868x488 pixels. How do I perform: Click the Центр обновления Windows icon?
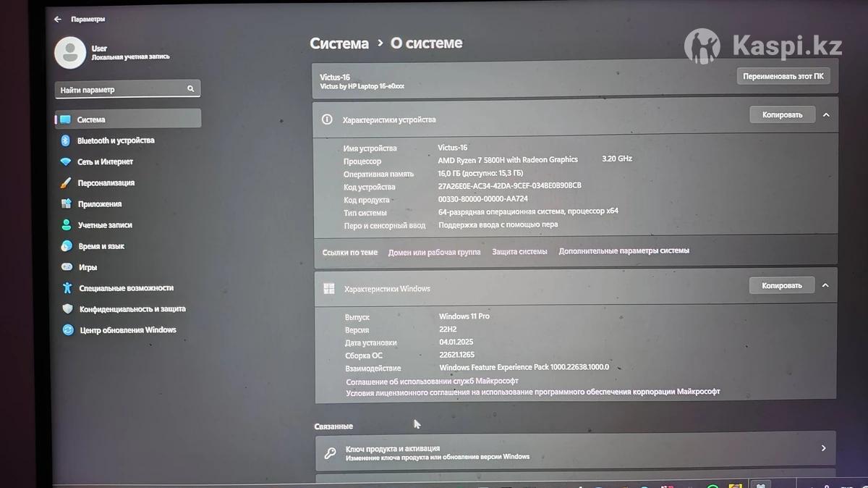tap(68, 329)
